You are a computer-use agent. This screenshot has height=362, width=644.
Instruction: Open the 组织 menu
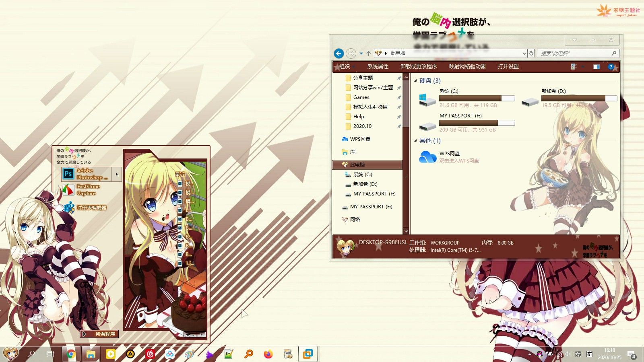point(346,67)
